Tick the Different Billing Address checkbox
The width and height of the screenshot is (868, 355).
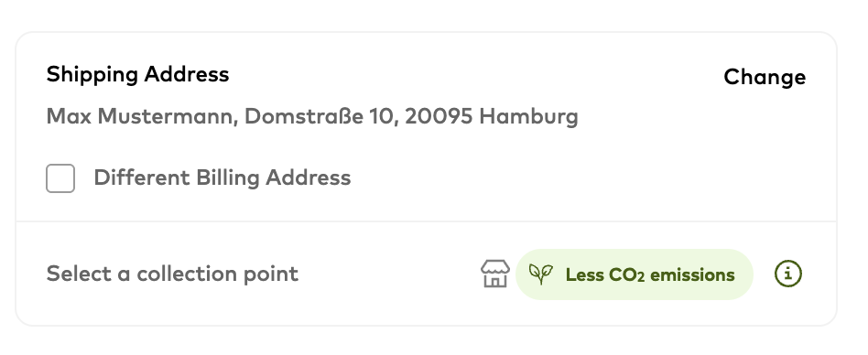[60, 178]
